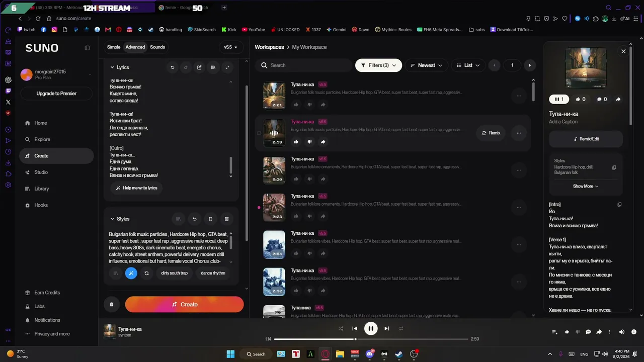The height and width of the screenshot is (362, 644).
Task: Open the morgrain27015 account menu
Action: pyautogui.click(x=56, y=75)
